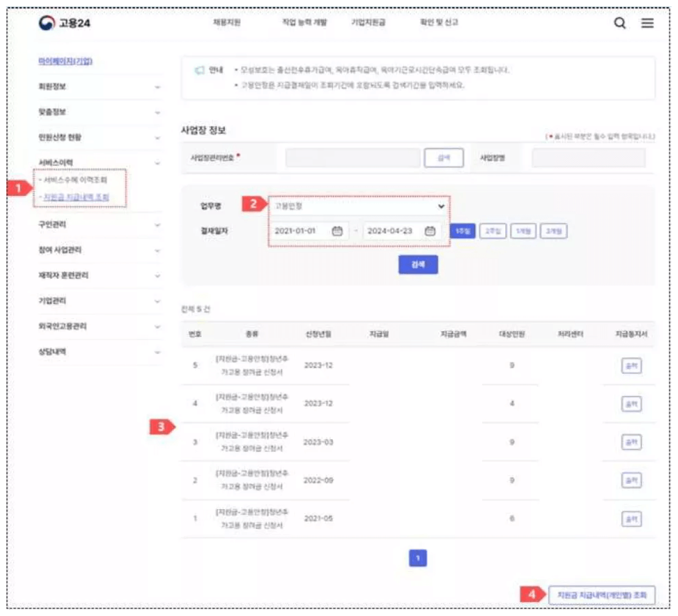Expand the 재직자 훈련관리 sidebar section

coord(99,276)
